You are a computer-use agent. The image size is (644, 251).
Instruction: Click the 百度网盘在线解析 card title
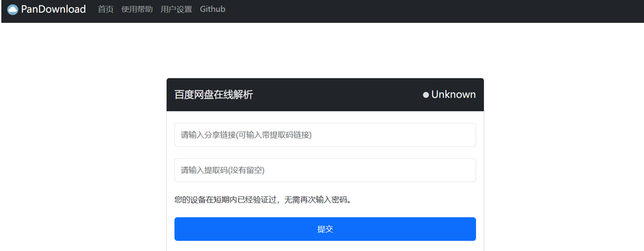point(214,95)
